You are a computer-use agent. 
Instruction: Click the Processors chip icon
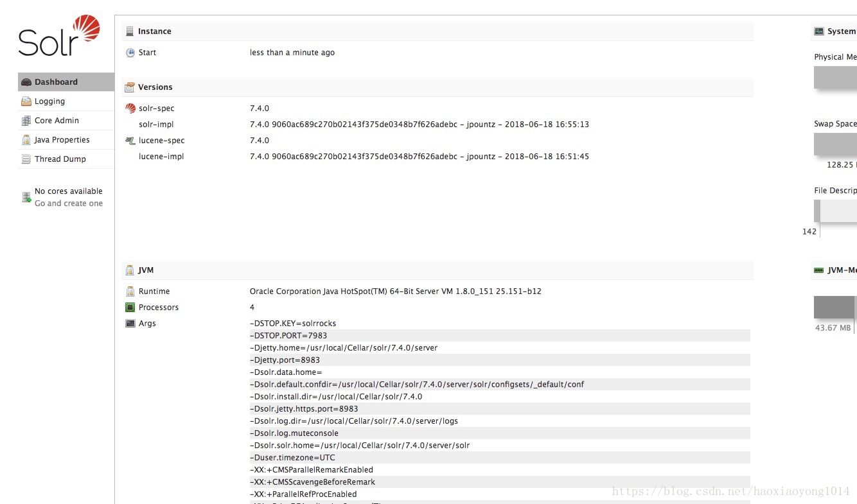click(x=130, y=308)
